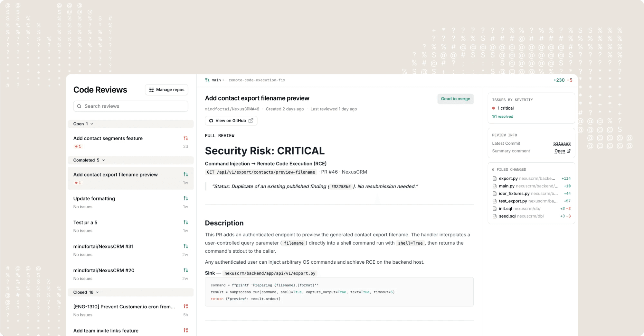Click file icon beside seed.sql
Screen dimensions: 644x336
(x=495, y=216)
